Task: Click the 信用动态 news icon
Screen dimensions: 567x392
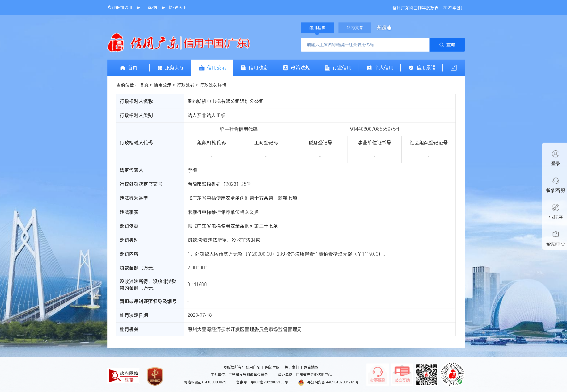Action: (243, 68)
